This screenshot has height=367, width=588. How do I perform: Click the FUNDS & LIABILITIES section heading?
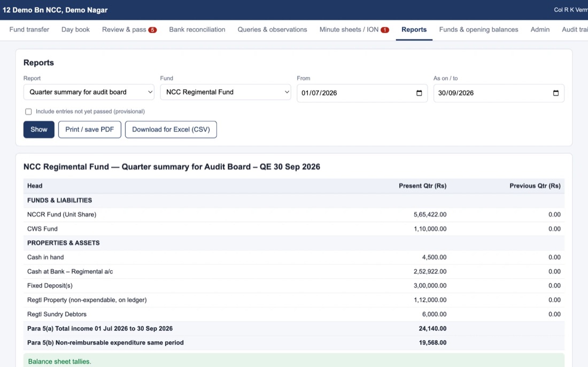[60, 200]
